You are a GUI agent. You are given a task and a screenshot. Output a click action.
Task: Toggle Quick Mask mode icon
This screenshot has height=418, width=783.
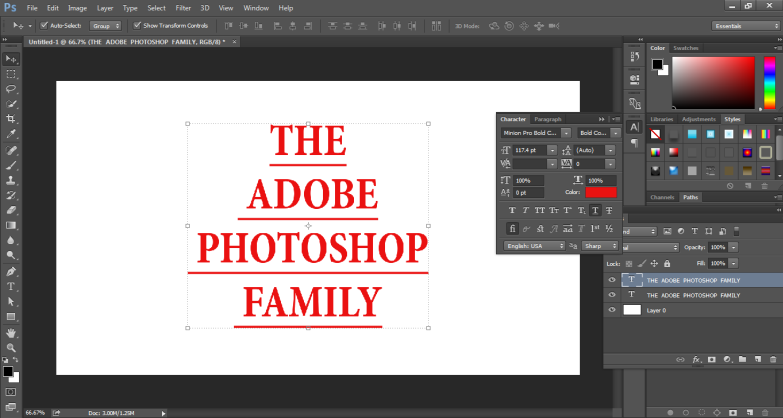[x=11, y=392]
